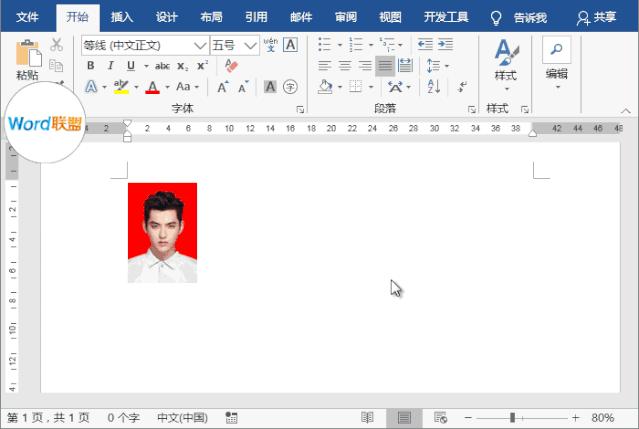Toggle strikethrough abc button
The image size is (639, 429).
[x=162, y=66]
